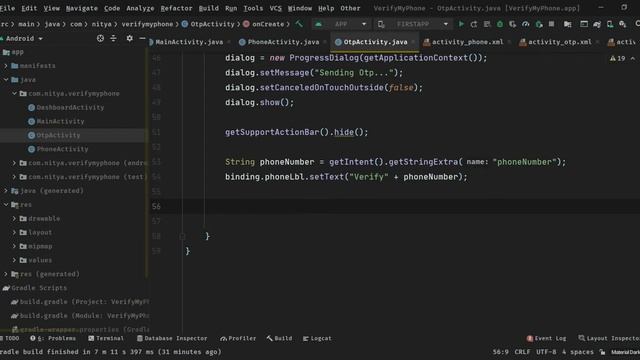Open the APP run configuration dropdown
This screenshot has width=640, height=360.
pyautogui.click(x=341, y=24)
